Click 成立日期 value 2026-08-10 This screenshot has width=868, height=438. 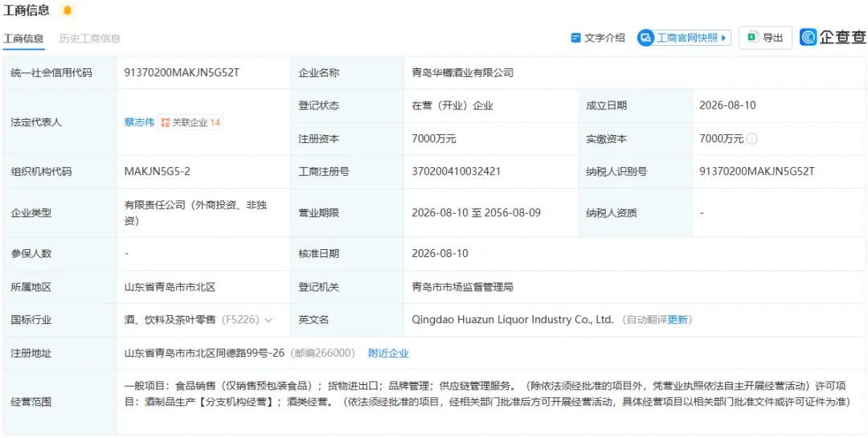[x=727, y=106]
